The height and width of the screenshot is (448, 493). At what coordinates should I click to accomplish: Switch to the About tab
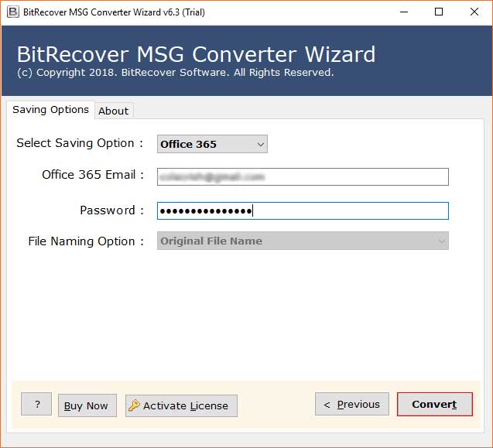click(114, 111)
